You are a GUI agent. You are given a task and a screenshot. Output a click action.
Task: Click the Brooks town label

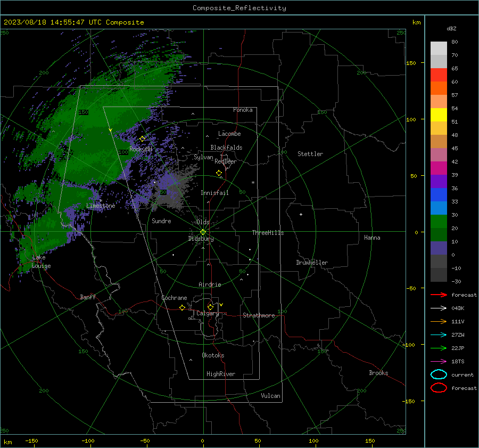[x=378, y=373]
